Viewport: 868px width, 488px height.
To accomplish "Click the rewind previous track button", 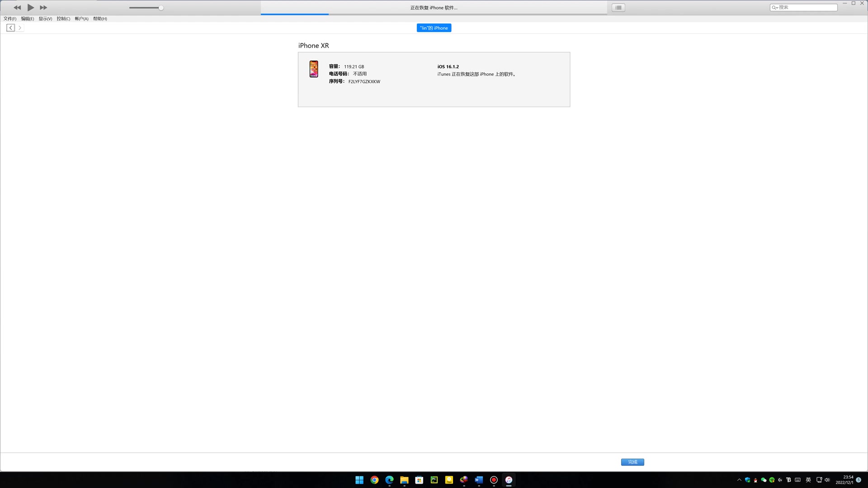I will click(17, 8).
